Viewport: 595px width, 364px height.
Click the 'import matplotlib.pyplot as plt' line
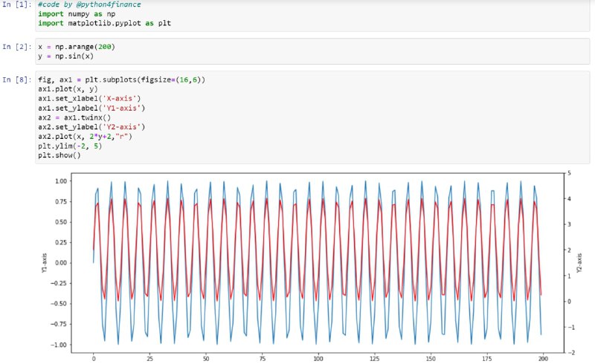tap(104, 23)
